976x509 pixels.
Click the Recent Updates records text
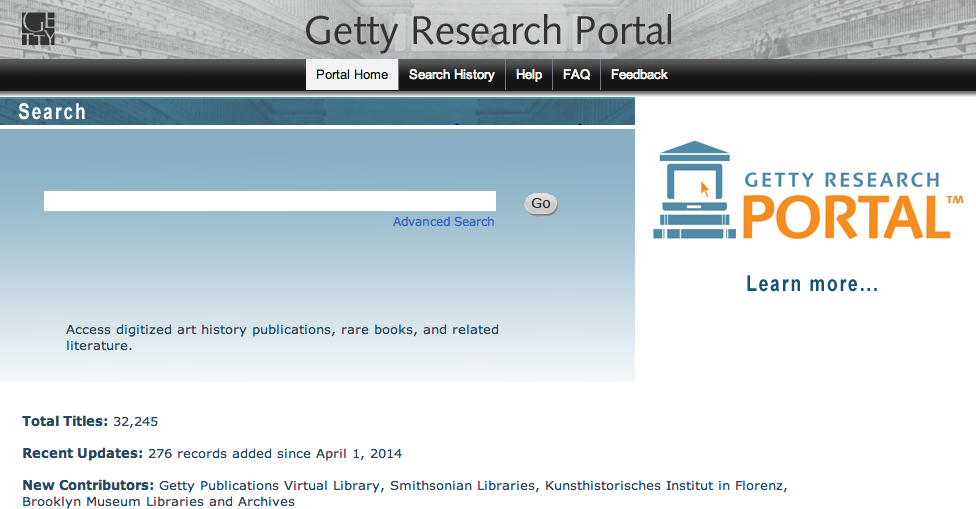(275, 454)
